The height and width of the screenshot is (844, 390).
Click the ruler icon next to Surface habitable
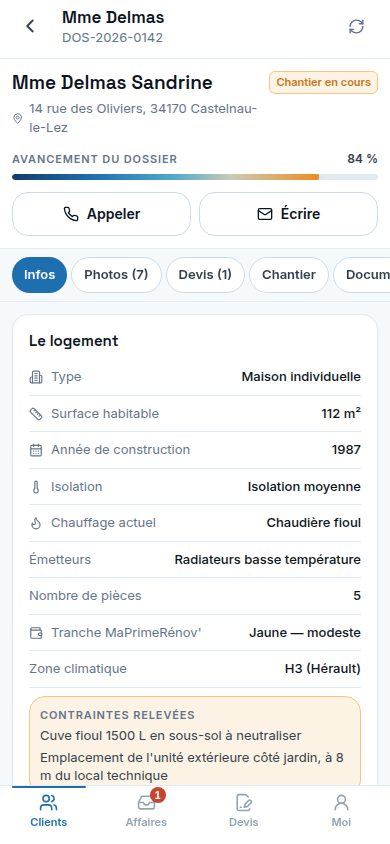[x=36, y=414]
